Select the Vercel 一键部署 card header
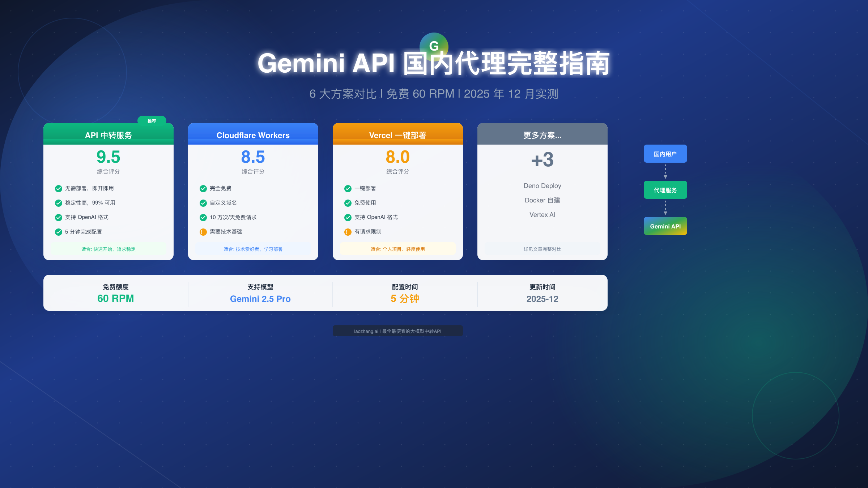 tap(397, 135)
